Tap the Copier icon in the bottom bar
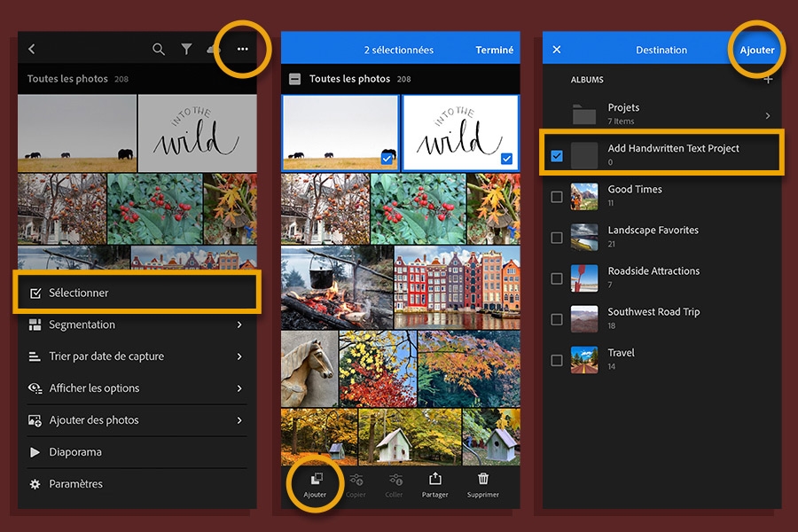 [x=356, y=479]
